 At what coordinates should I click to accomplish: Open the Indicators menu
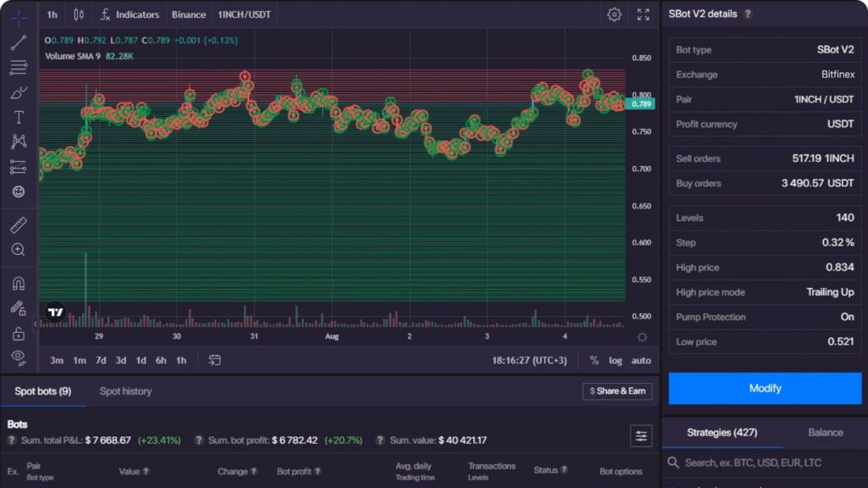(x=130, y=14)
